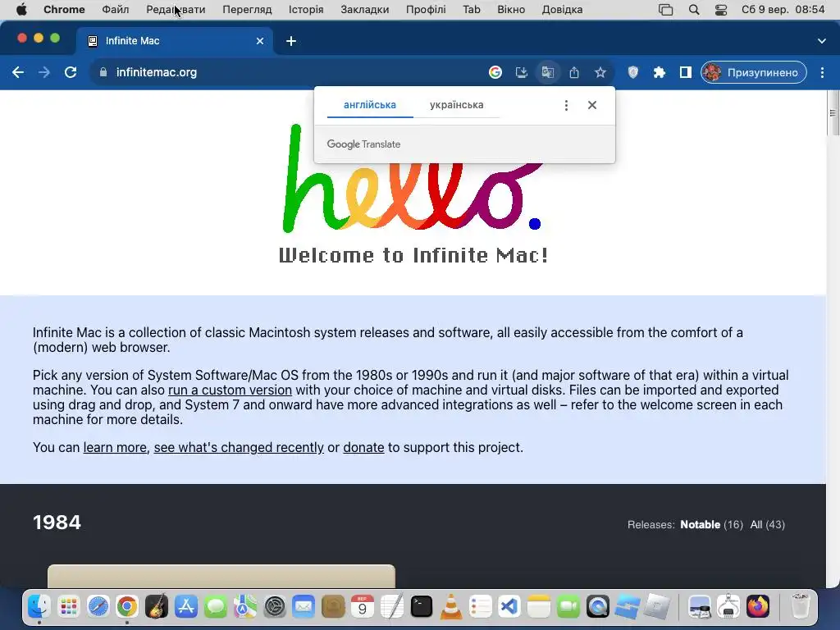The image size is (840, 630).
Task: Open Control Center in menu bar
Action: point(720,10)
